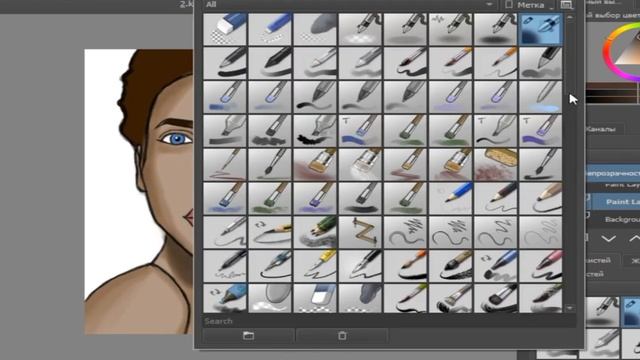Select the clear white bristle brush preset
This screenshot has width=640, height=360.
pos(360,164)
